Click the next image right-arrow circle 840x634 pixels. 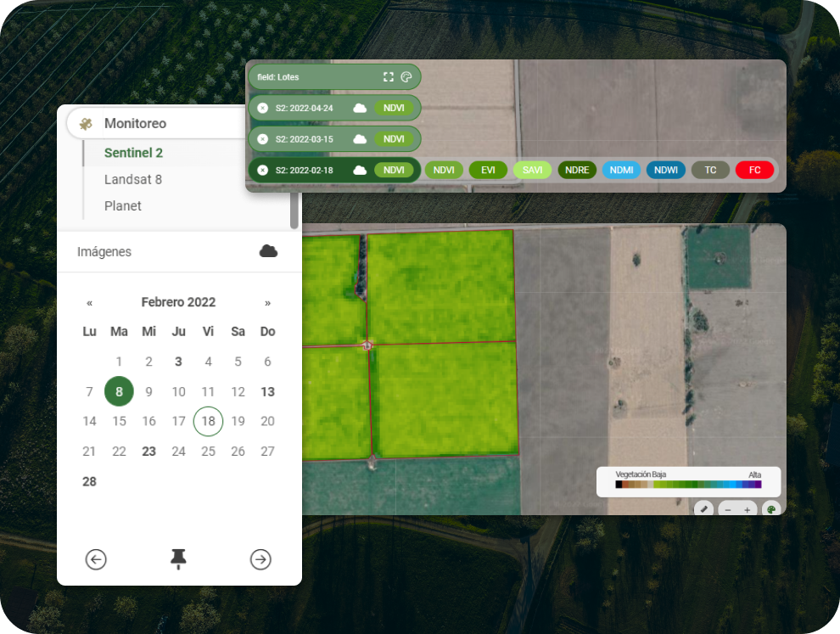pos(260,559)
